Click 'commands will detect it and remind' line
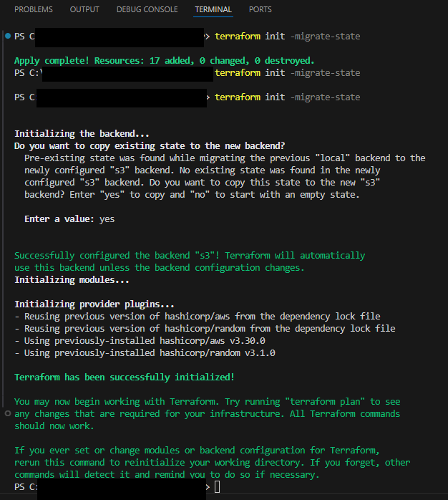 click(167, 475)
